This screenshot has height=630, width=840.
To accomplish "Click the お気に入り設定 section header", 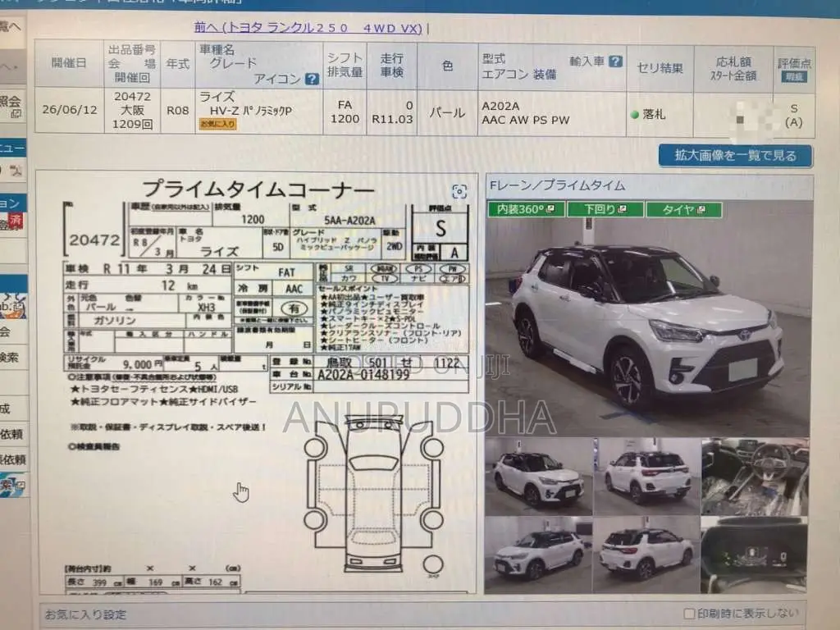I will [85, 614].
